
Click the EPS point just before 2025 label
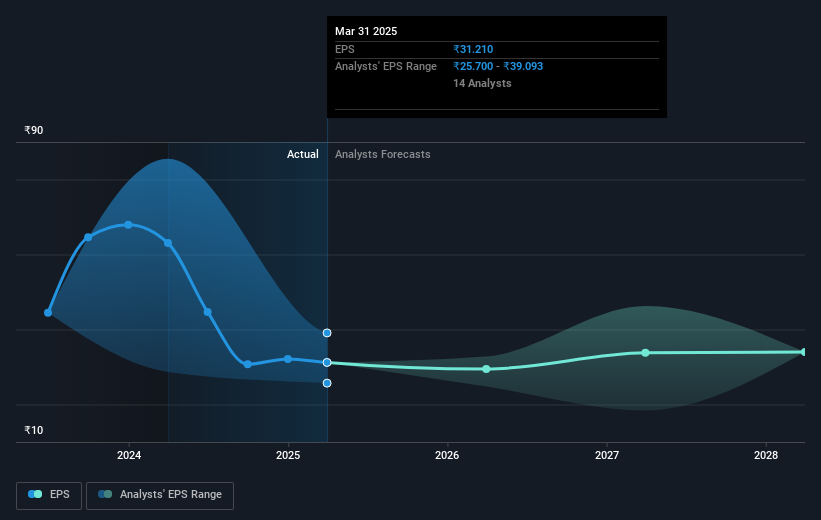pos(288,359)
